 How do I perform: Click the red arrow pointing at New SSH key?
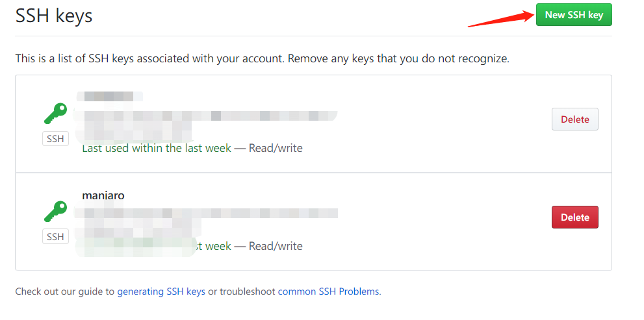click(500, 19)
